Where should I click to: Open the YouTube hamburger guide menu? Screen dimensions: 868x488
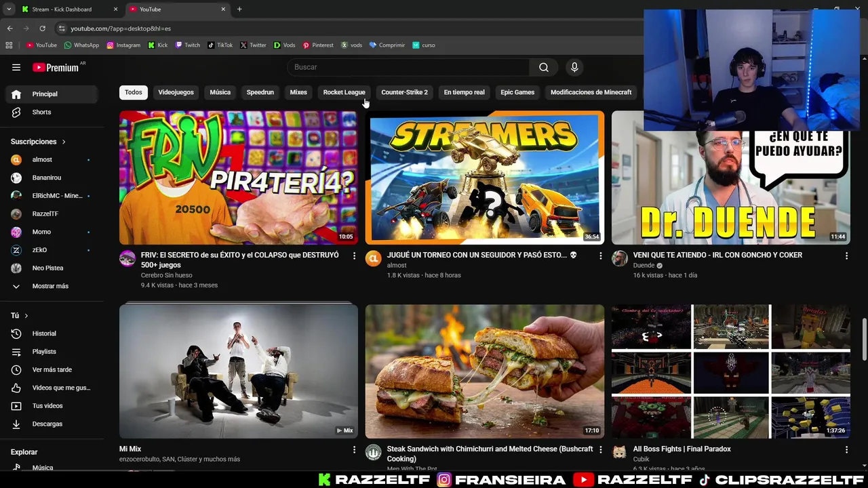click(16, 67)
